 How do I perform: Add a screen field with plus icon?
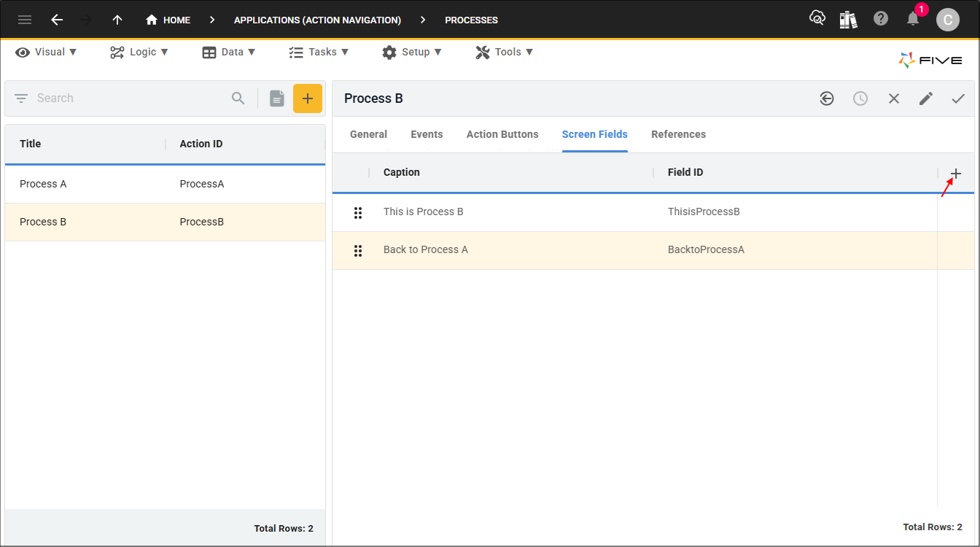(x=956, y=174)
